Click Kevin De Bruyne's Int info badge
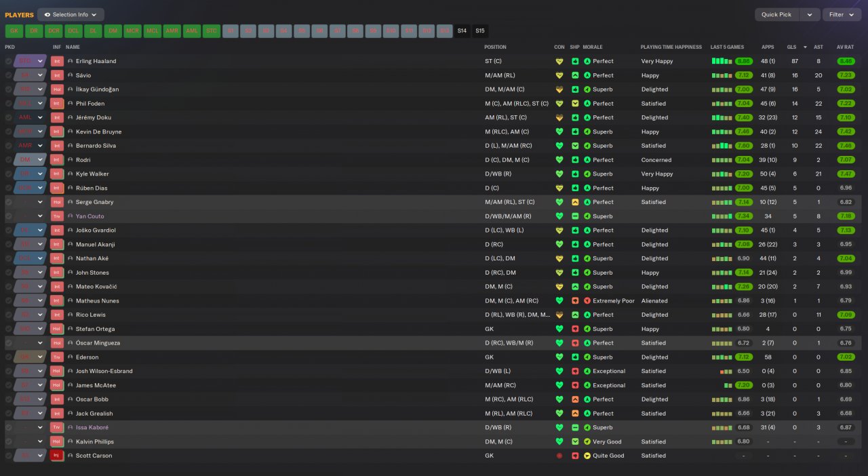This screenshot has width=868, height=476. [57, 132]
